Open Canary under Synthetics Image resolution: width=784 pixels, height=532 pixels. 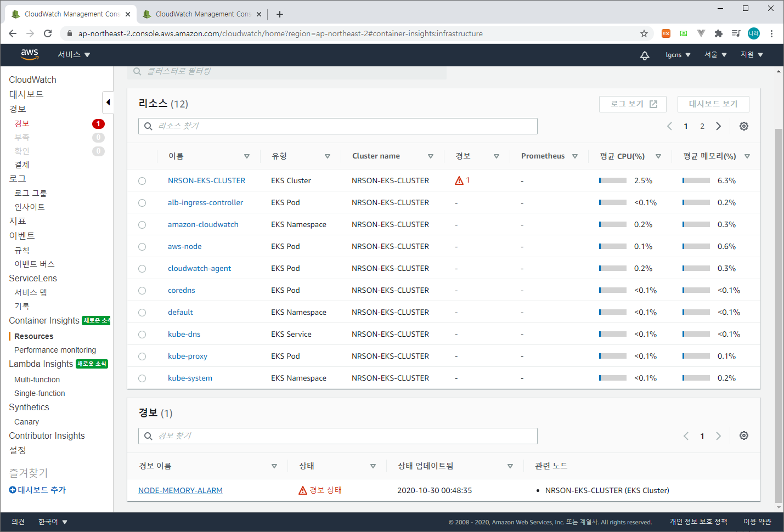[x=26, y=422]
